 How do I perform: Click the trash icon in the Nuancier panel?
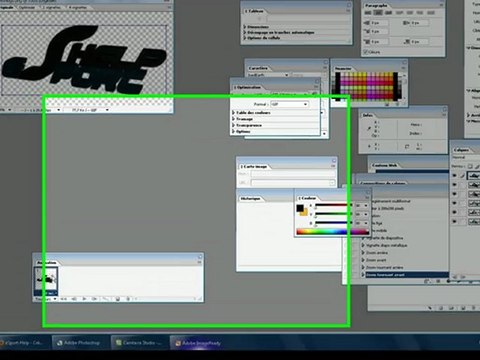click(397, 104)
